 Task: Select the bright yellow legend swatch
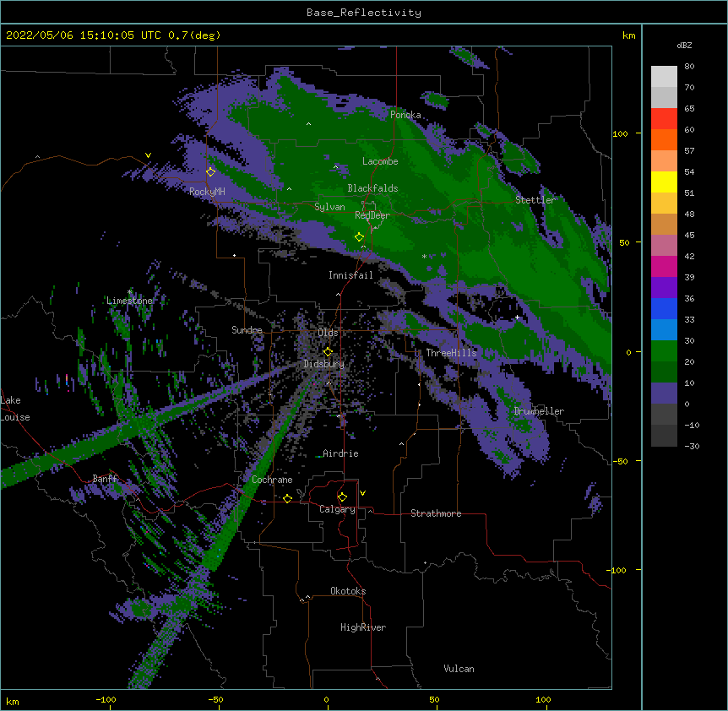coord(664,182)
